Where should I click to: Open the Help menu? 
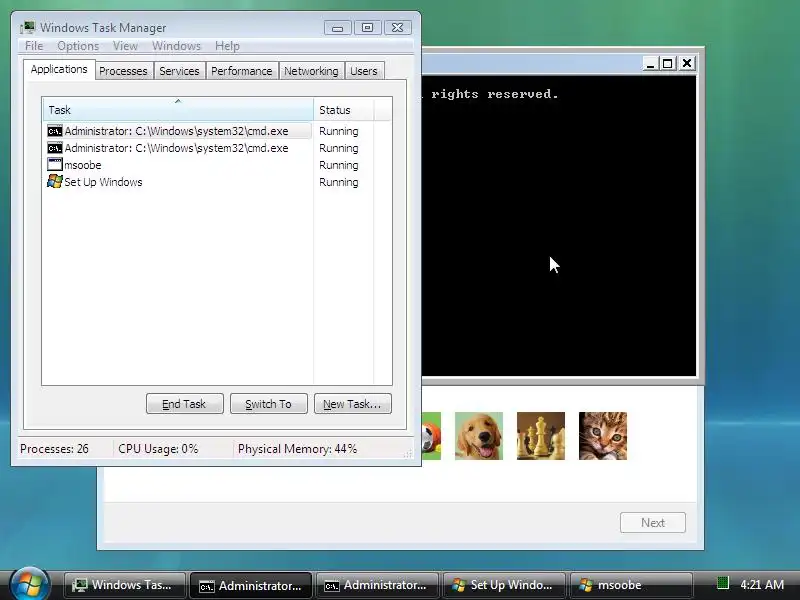(227, 46)
